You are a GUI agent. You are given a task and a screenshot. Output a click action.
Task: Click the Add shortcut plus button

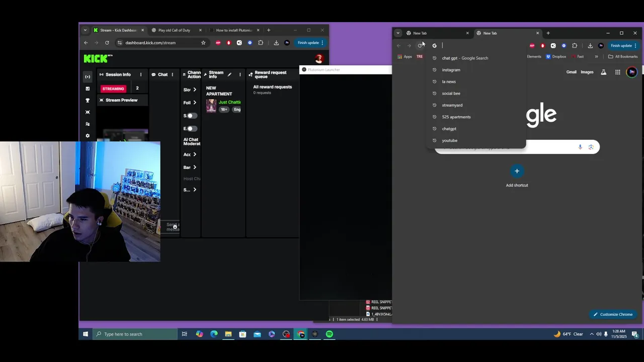click(x=517, y=171)
